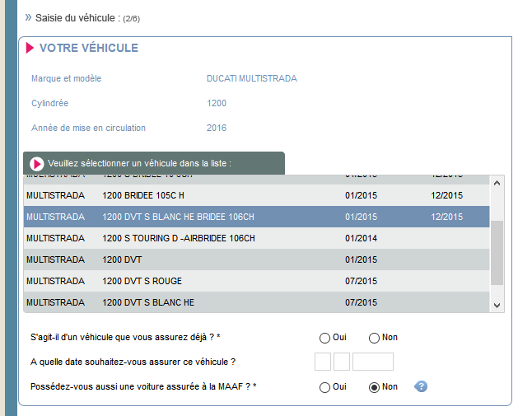
Task: Click the scroll up arrow of vehicle list
Action: coord(497,183)
